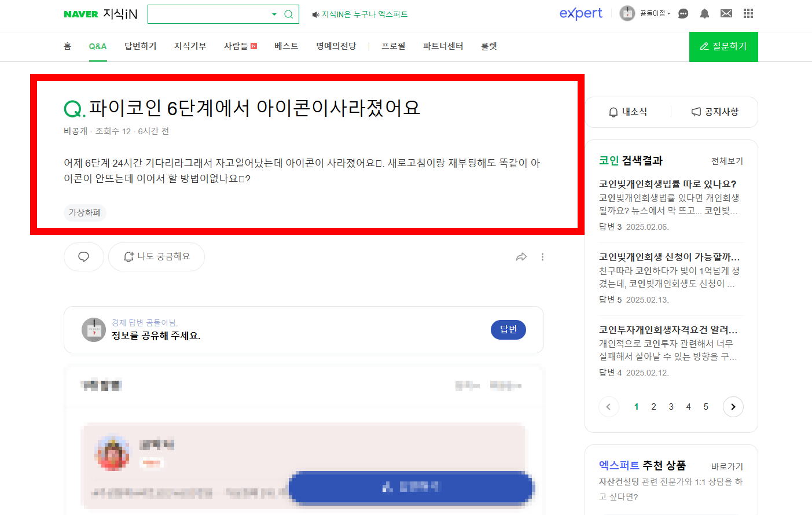Click the 엑스퍼트 추천 상품 heading
This screenshot has height=515, width=812.
642,465
